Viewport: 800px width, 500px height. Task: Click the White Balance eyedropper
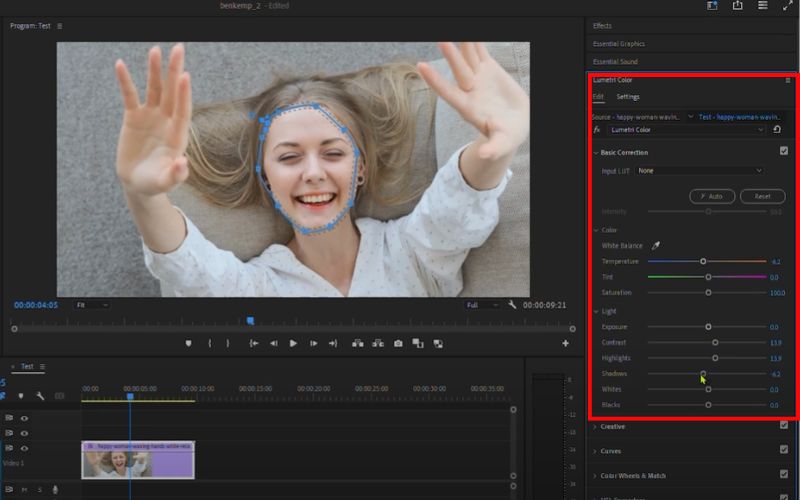pyautogui.click(x=656, y=245)
